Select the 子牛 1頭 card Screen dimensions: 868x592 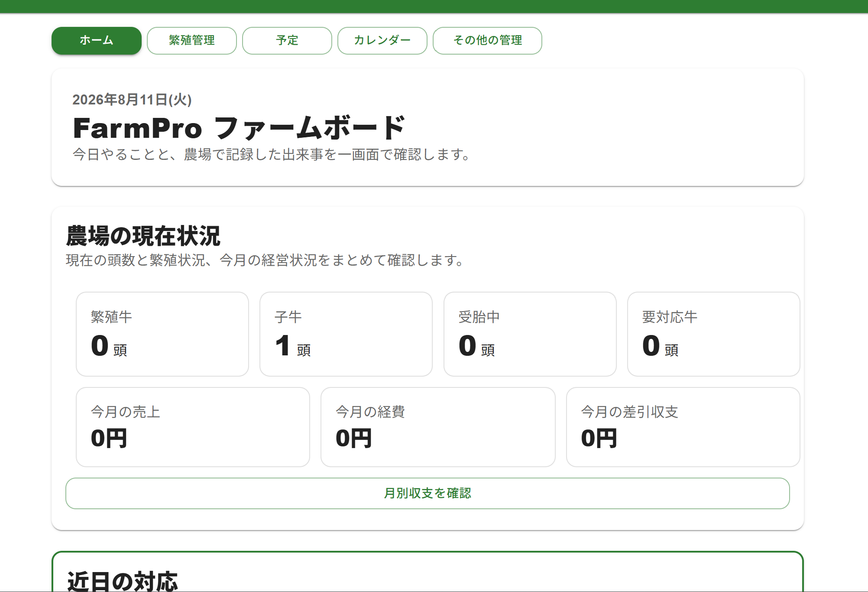coord(346,334)
